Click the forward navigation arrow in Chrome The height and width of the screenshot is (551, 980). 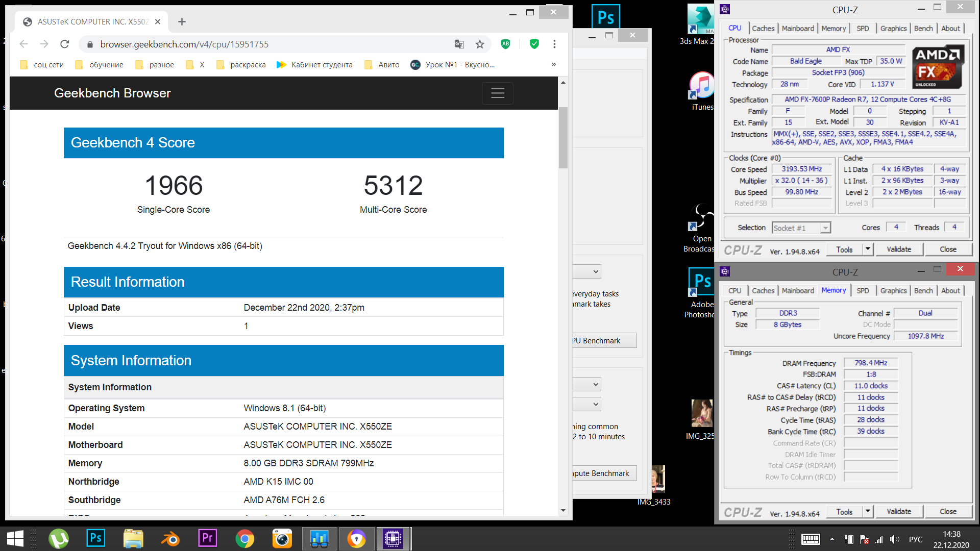coord(44,44)
